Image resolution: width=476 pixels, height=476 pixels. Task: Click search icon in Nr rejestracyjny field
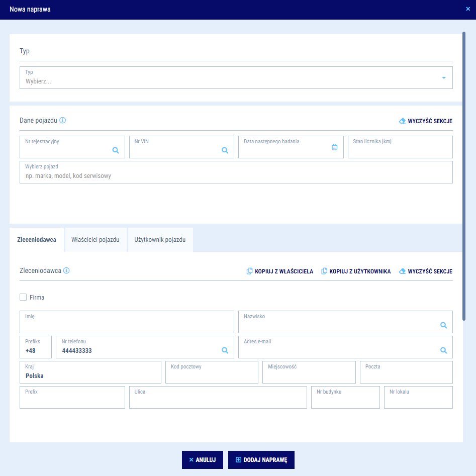116,150
